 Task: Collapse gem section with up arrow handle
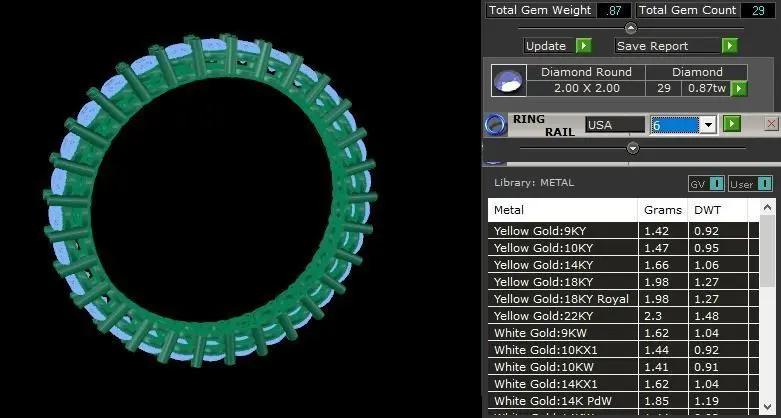[631, 28]
